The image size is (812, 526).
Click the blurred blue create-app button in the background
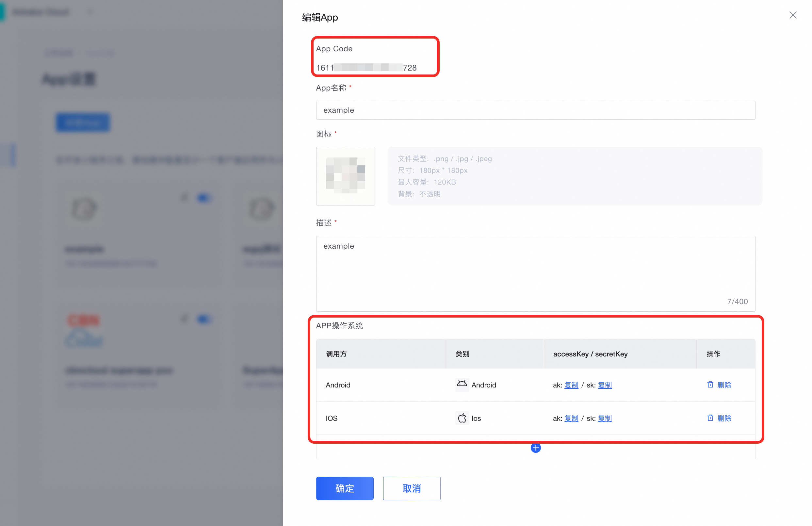tap(83, 122)
